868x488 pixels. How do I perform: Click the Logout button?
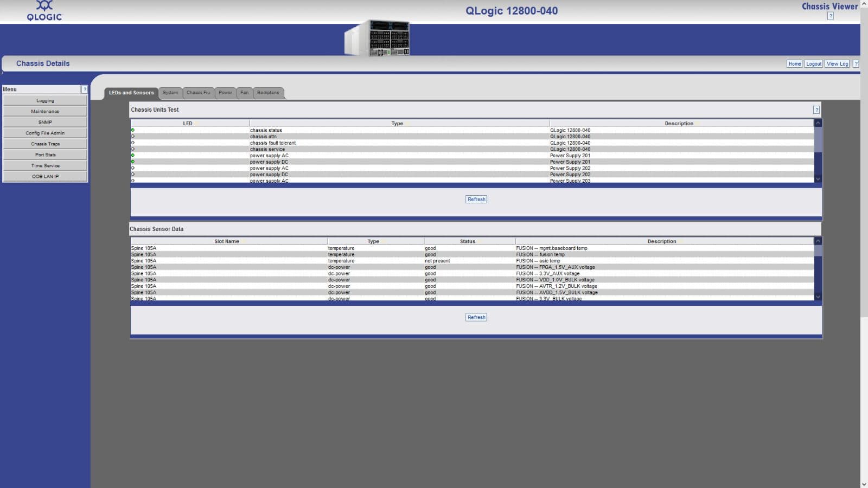click(813, 63)
